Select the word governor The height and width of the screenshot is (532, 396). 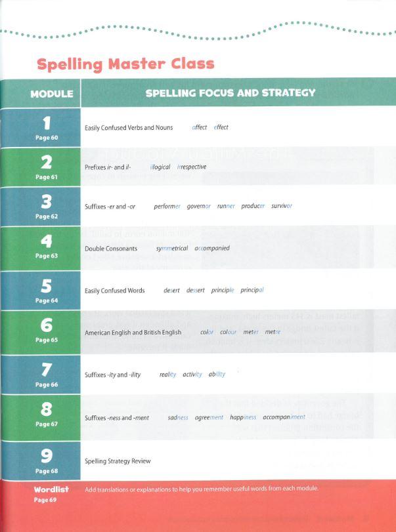click(x=199, y=206)
